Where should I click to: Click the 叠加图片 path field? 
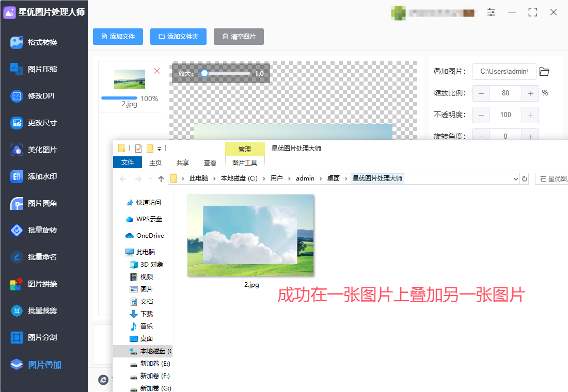[x=504, y=72]
